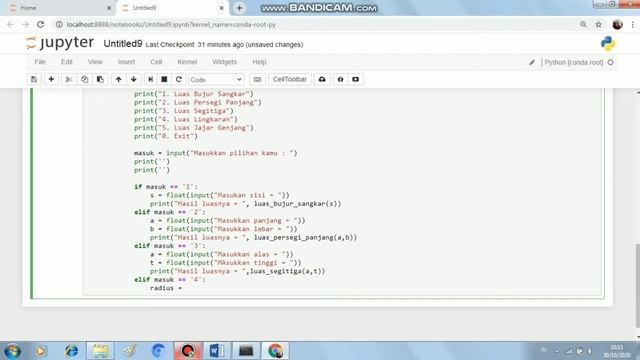
Task: Rename notebook by clicking Untitled9 title
Action: tap(122, 44)
